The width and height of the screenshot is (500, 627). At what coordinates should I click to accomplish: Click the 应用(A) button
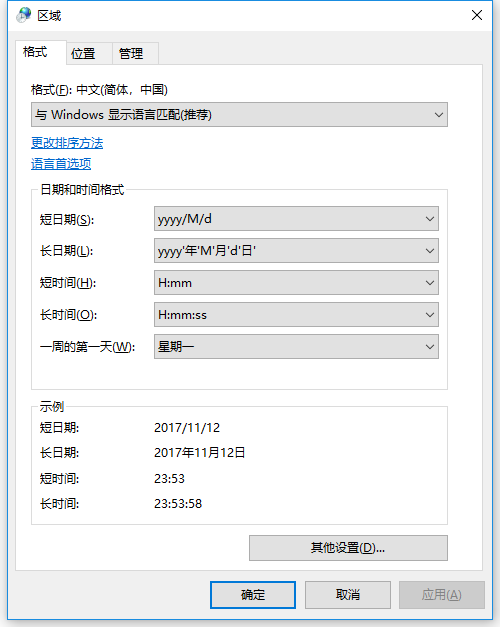tap(442, 595)
